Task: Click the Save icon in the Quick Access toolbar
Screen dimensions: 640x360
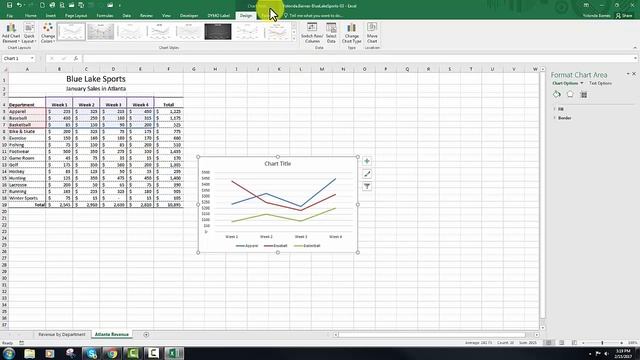Action: [9, 5]
